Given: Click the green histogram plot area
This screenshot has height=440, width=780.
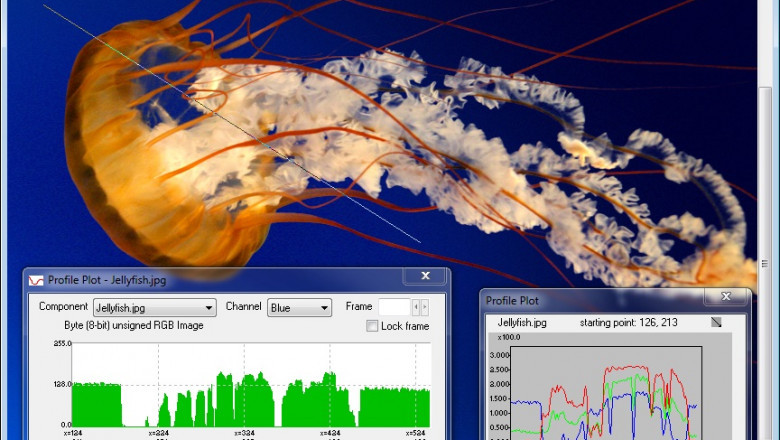Looking at the screenshot, I should coord(251,384).
